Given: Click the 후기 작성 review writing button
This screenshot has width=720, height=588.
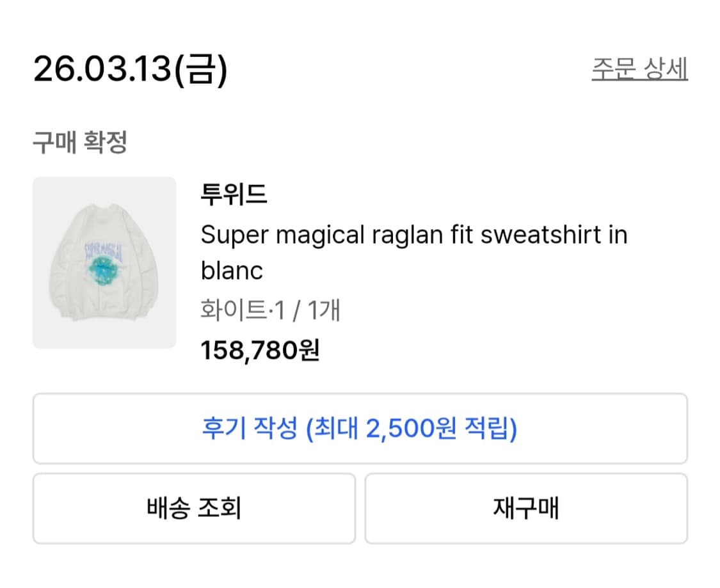Looking at the screenshot, I should (x=360, y=429).
